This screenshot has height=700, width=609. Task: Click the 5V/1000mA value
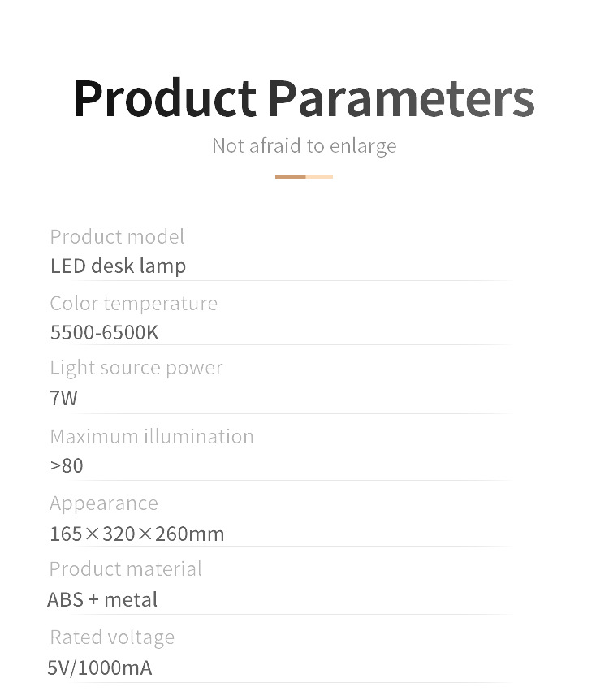[99, 668]
